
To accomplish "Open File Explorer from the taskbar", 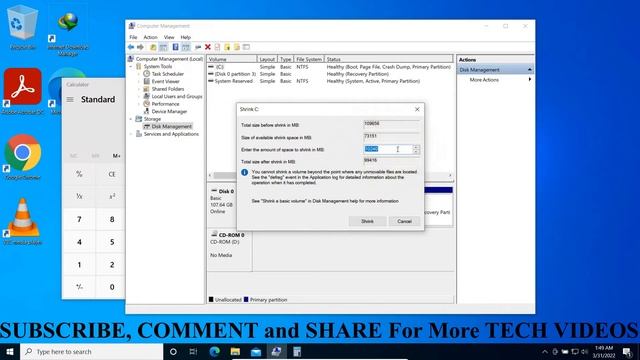I will [x=235, y=351].
